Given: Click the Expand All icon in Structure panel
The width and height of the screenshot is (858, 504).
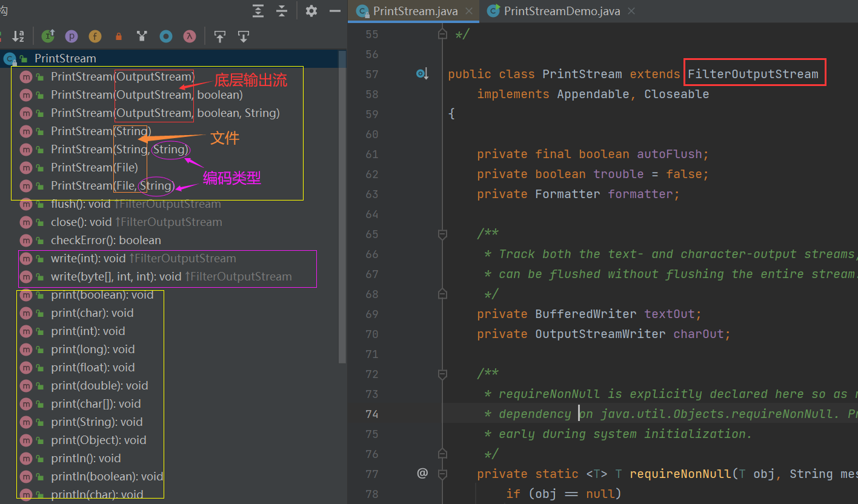Looking at the screenshot, I should pyautogui.click(x=259, y=11).
